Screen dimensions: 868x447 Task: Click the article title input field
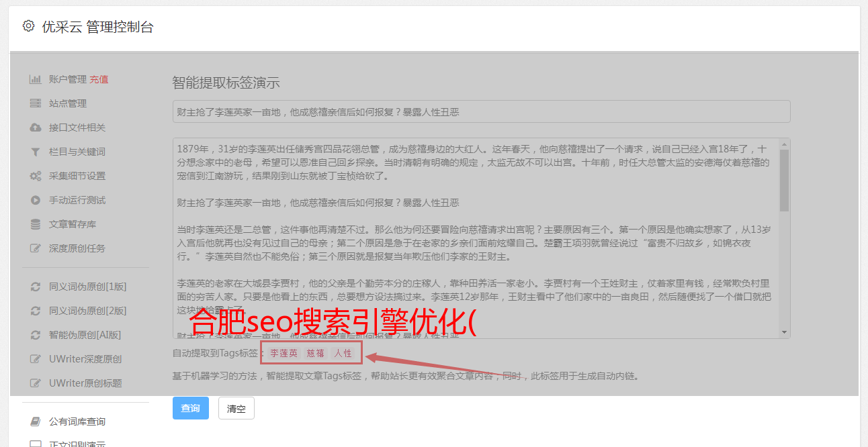tap(481, 111)
